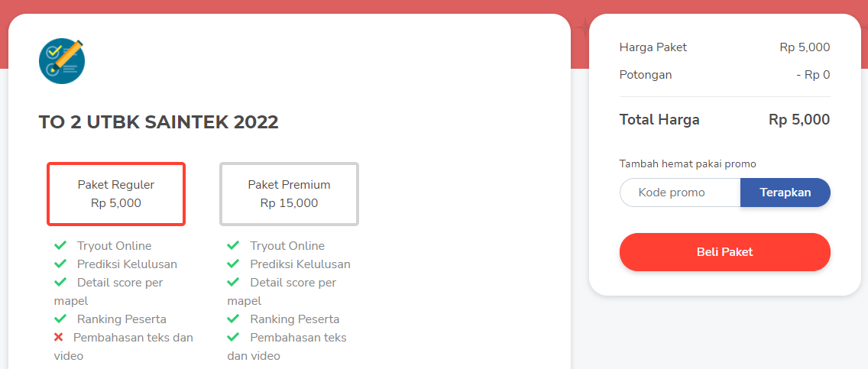Click check icon beside Reguler Ranking Peserta
This screenshot has height=369, width=868.
tap(60, 319)
